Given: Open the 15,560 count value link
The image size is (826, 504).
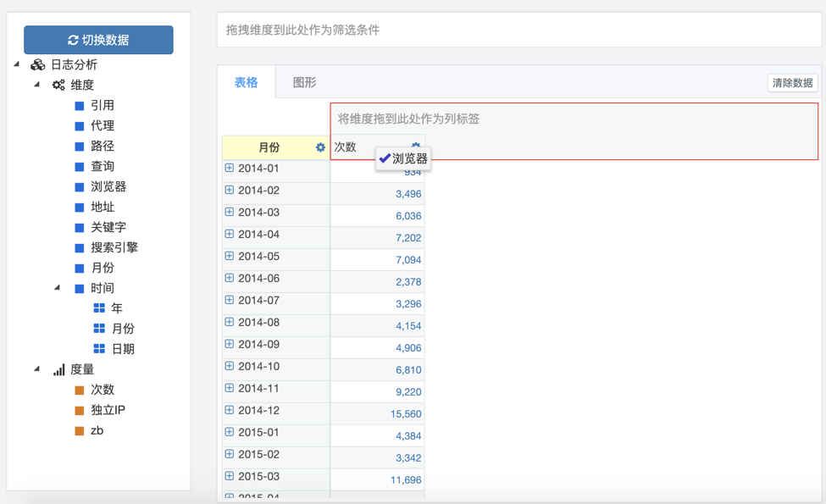Looking at the screenshot, I should 406,414.
